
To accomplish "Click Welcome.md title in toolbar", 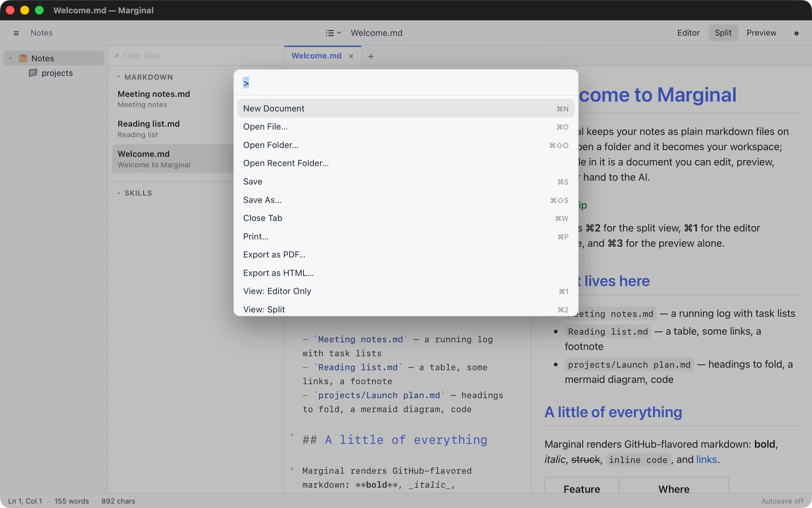I will coord(377,33).
